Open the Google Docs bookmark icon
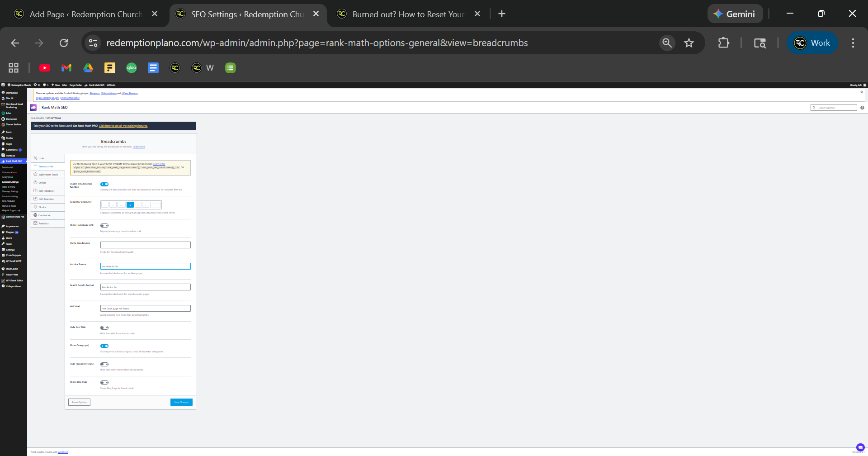The image size is (868, 456). [153, 68]
